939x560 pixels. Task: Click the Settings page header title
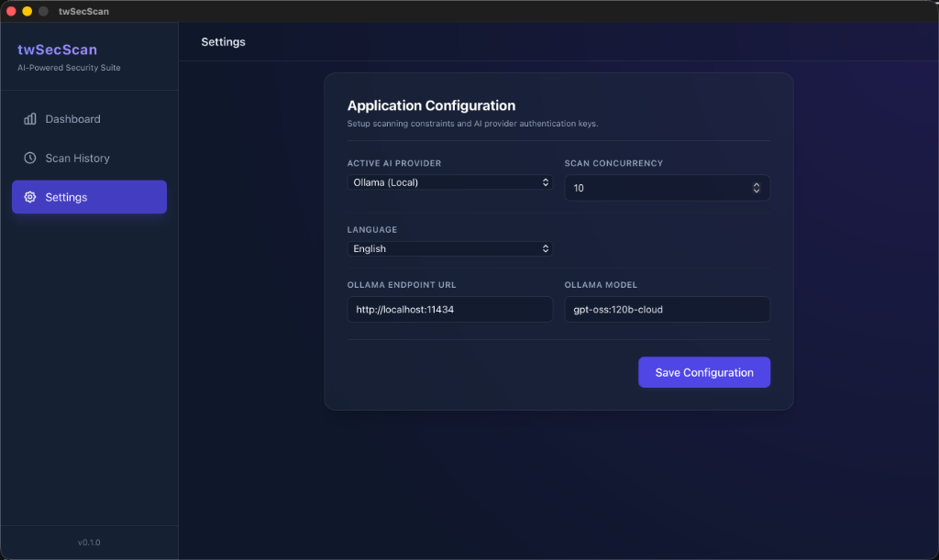point(224,42)
